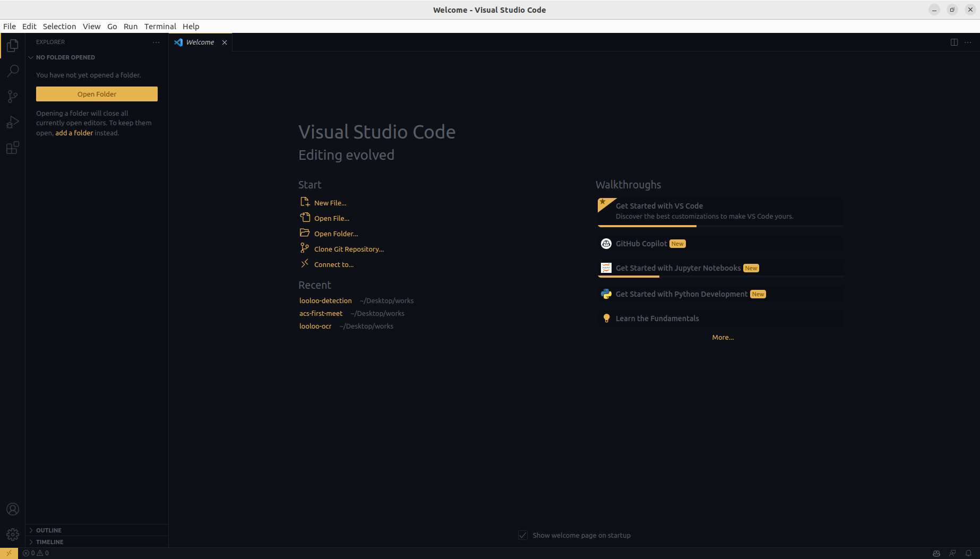
Task: Open the Source Control view
Action: click(x=13, y=96)
